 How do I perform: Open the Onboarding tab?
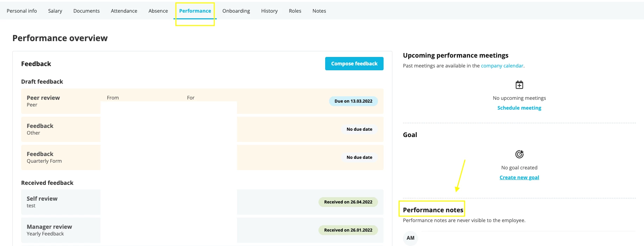pos(236,11)
